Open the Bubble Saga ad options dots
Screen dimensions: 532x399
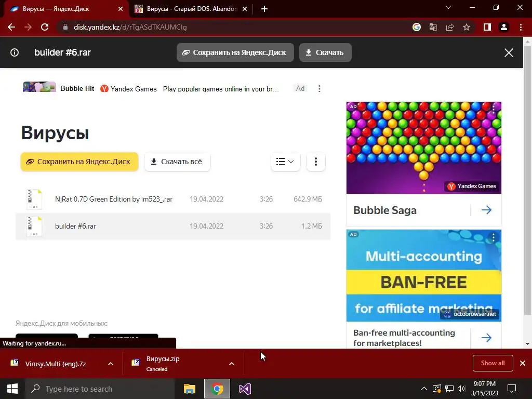pyautogui.click(x=494, y=109)
